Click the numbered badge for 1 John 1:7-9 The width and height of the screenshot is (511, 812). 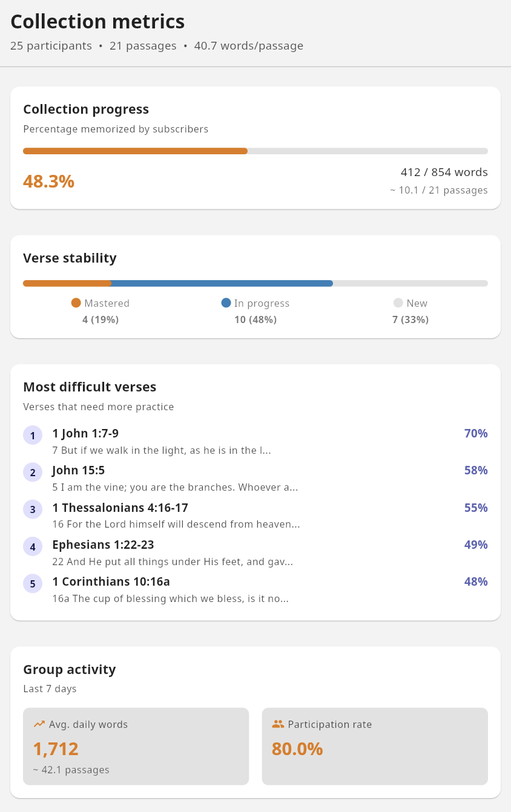click(33, 435)
